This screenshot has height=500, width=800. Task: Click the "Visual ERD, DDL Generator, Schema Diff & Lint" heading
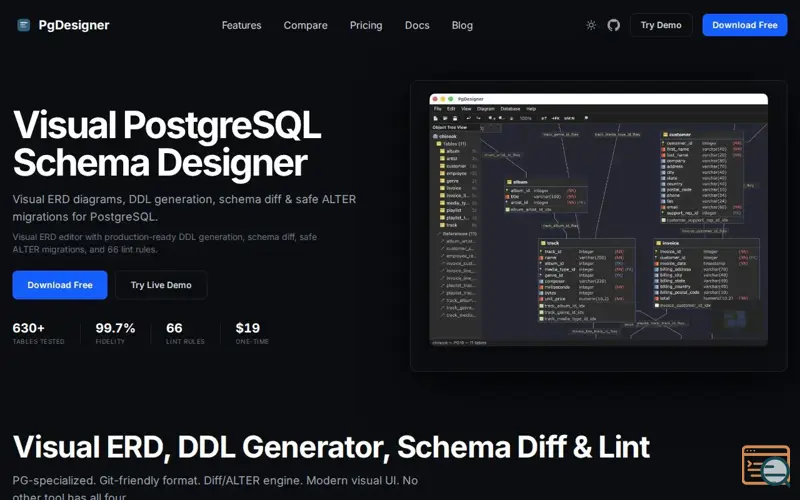click(331, 447)
